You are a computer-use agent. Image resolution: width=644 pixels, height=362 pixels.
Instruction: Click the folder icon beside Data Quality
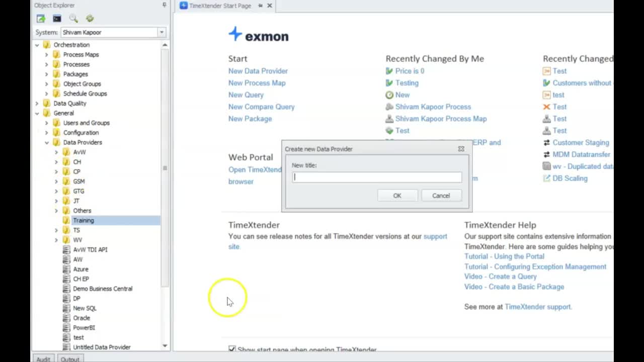[x=47, y=104]
